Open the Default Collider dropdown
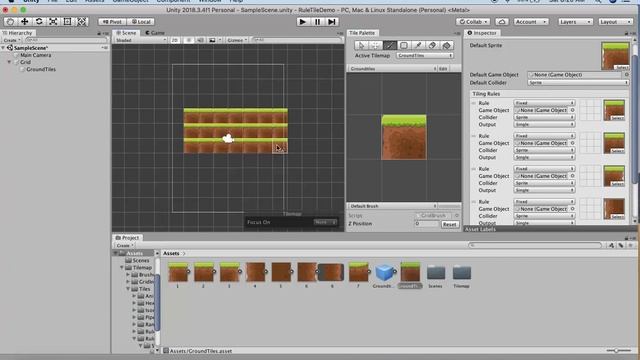Viewport: 640px width, 360px height. [578, 82]
